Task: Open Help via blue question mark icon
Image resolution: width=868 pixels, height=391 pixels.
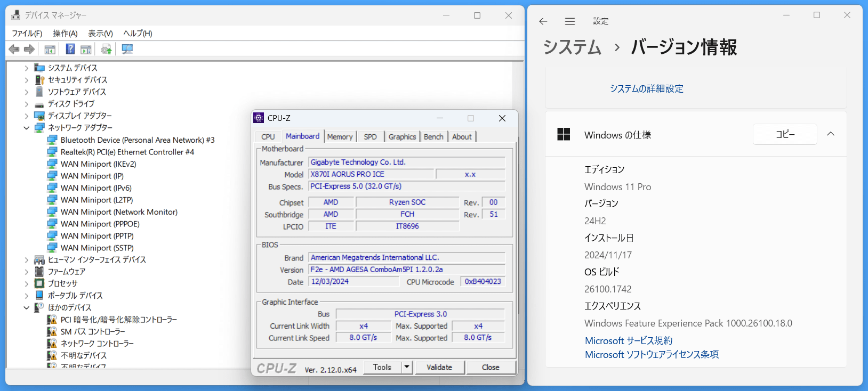Action: (70, 49)
